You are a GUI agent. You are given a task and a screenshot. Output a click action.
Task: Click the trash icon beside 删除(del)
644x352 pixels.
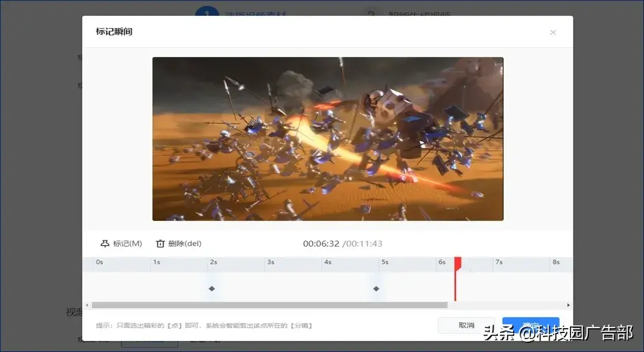coord(160,244)
